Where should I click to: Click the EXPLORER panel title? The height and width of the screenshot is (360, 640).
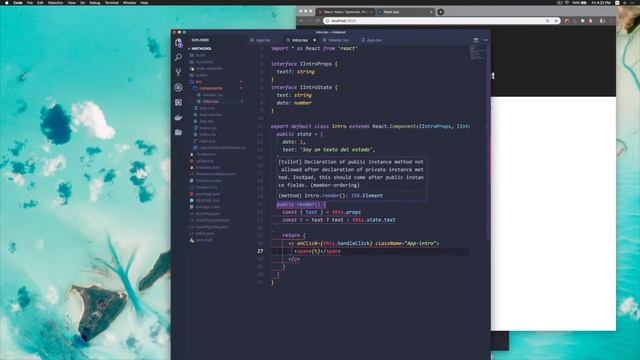[200, 40]
